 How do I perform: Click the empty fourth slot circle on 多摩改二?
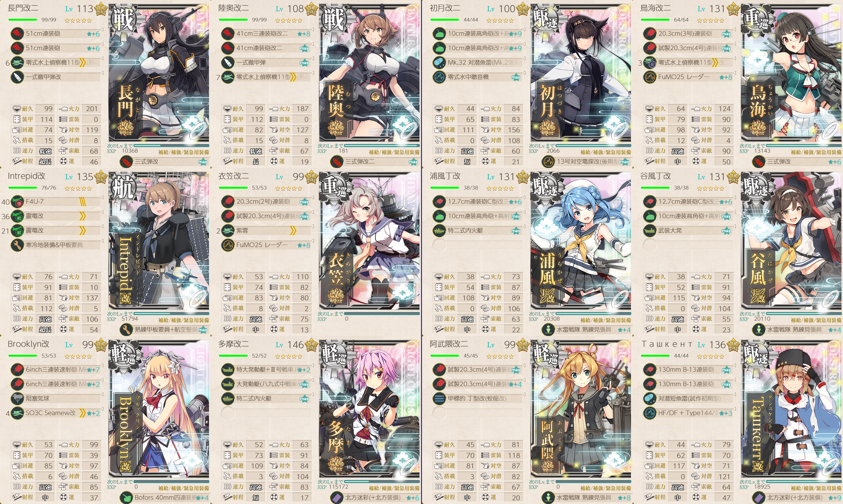coord(228,413)
